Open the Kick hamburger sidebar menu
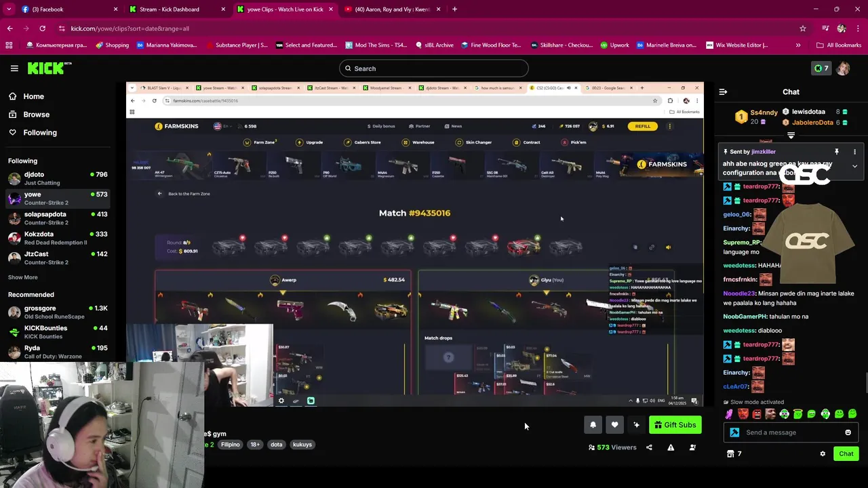This screenshot has height=488, width=868. (14, 68)
